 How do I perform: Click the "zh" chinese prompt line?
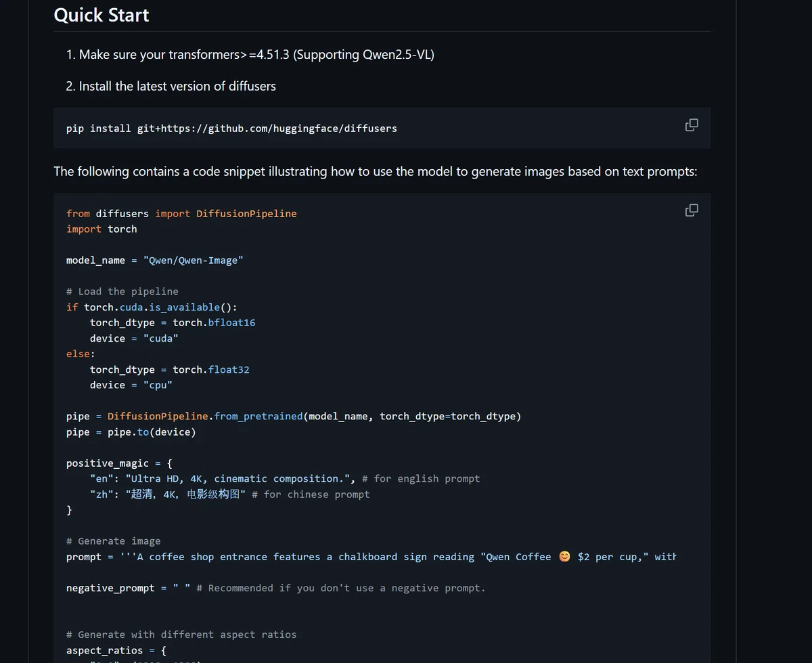pyautogui.click(x=229, y=494)
